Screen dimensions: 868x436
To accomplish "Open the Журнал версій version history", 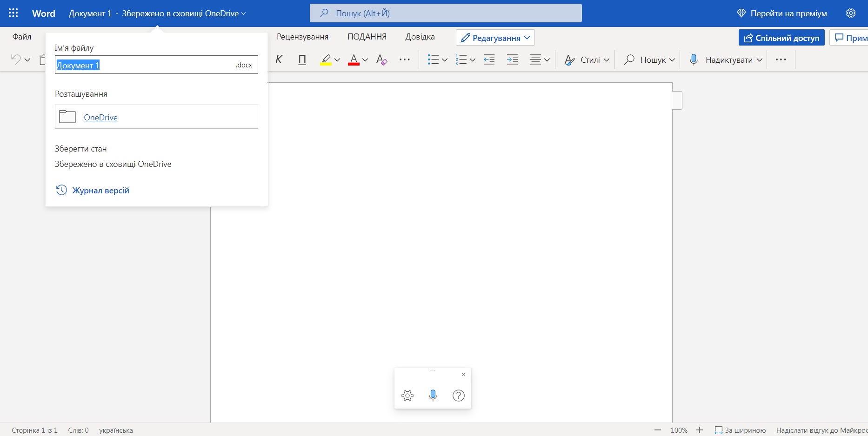I will [93, 191].
